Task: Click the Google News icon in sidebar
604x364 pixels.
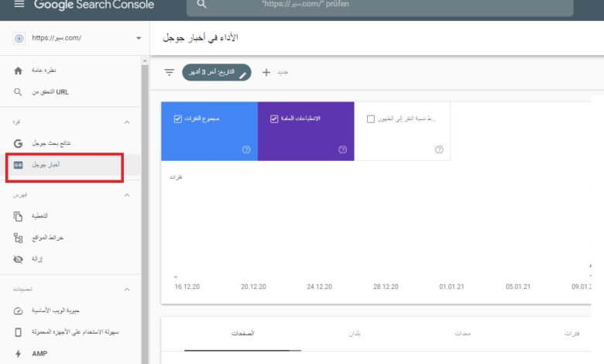Action: [x=18, y=165]
